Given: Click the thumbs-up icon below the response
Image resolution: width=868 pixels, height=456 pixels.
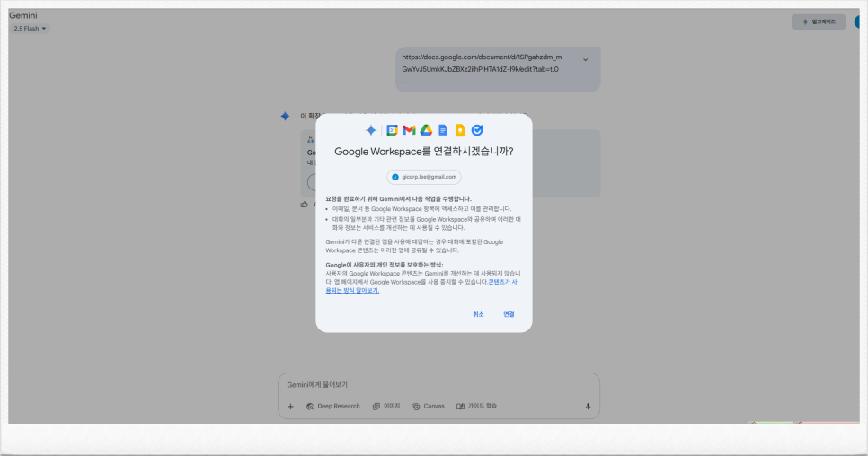Looking at the screenshot, I should pyautogui.click(x=304, y=205).
